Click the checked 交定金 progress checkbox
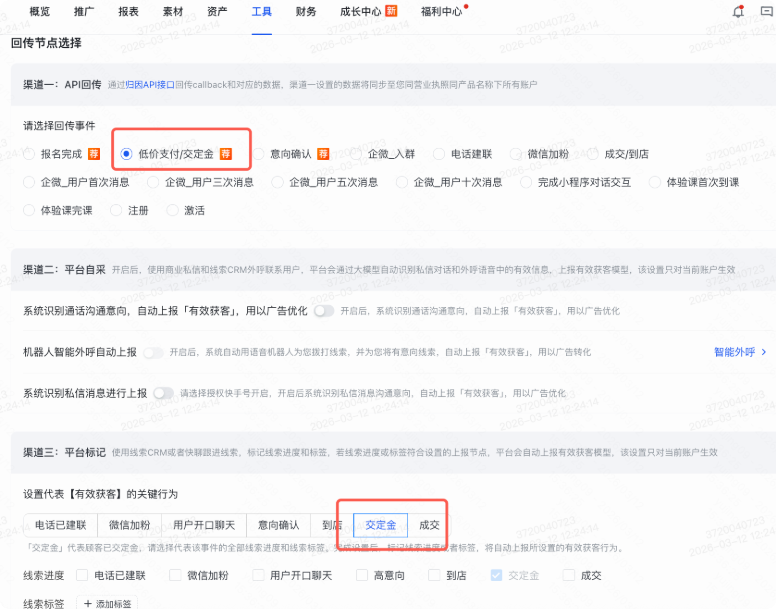 [x=496, y=575]
